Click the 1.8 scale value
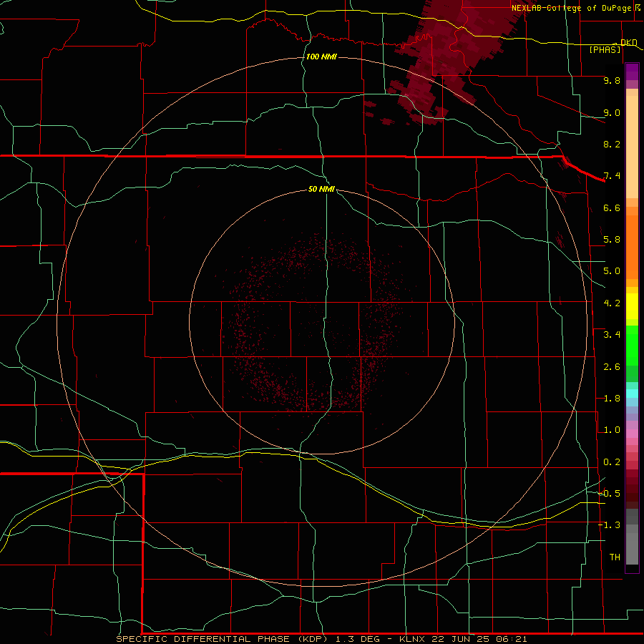Screen dimensions: 644x644 612,399
